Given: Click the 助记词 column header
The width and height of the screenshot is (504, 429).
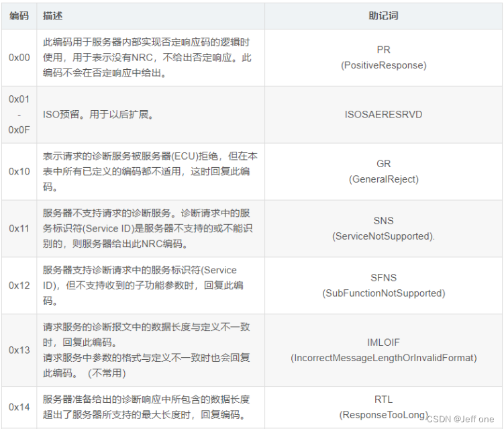Looking at the screenshot, I should (383, 15).
